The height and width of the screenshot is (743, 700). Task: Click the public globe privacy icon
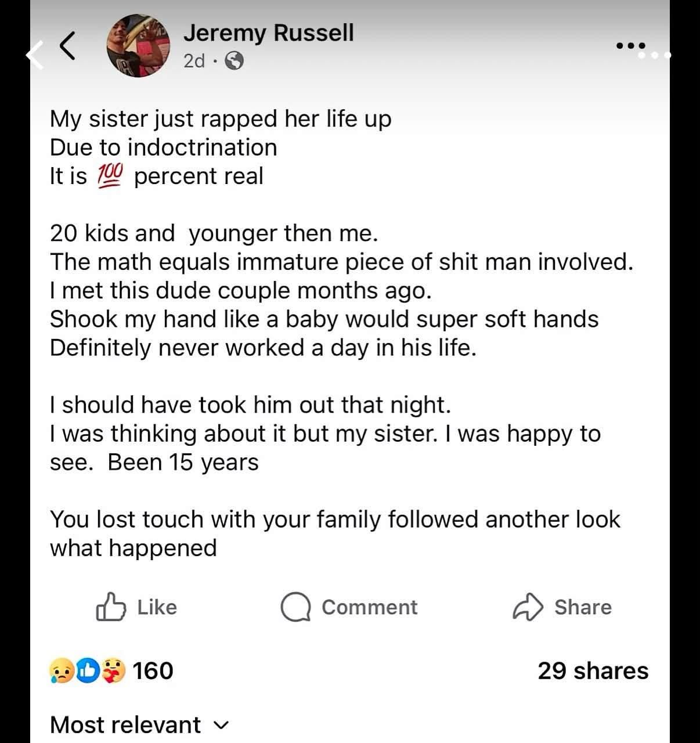(x=234, y=61)
